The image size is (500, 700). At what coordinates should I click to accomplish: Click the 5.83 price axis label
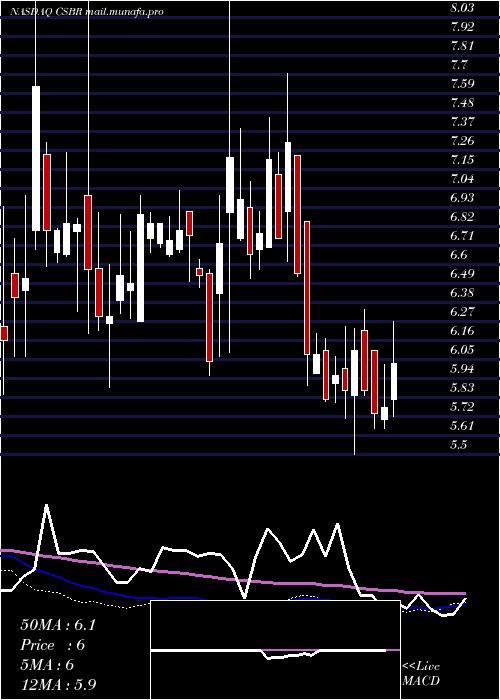464,387
